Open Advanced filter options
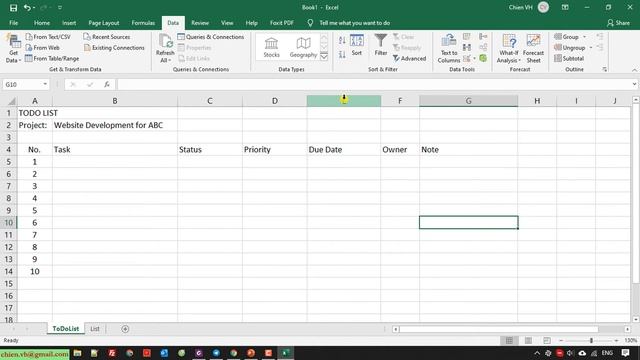 (x=409, y=59)
